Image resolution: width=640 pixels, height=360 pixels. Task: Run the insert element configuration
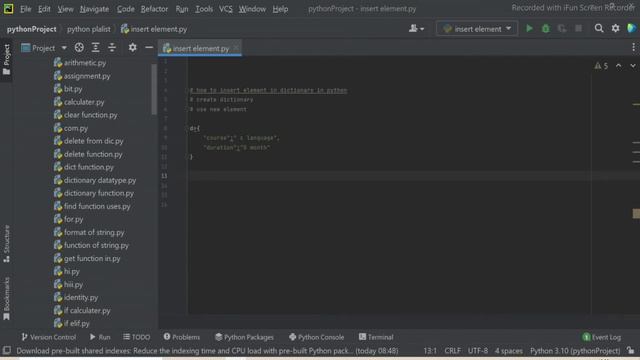(529, 29)
